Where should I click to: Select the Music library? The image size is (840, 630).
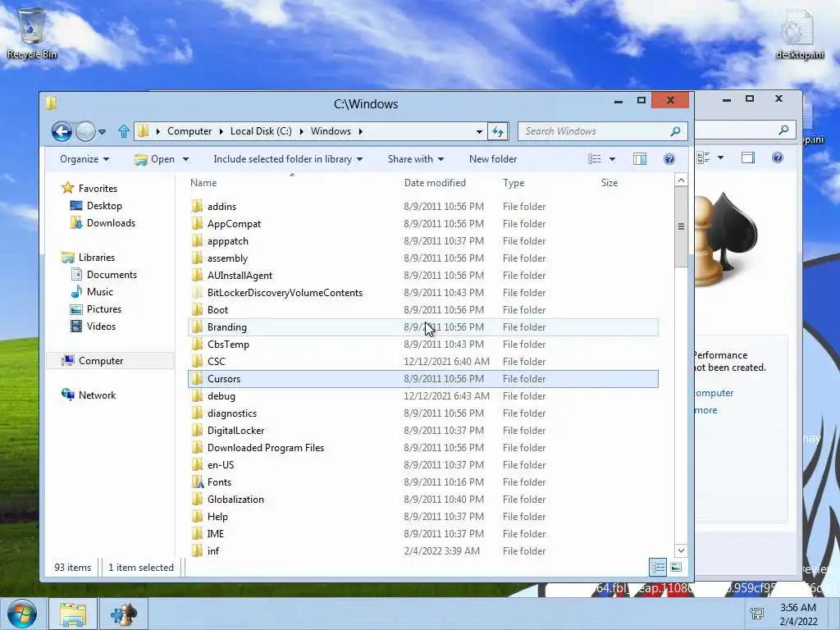(x=99, y=292)
